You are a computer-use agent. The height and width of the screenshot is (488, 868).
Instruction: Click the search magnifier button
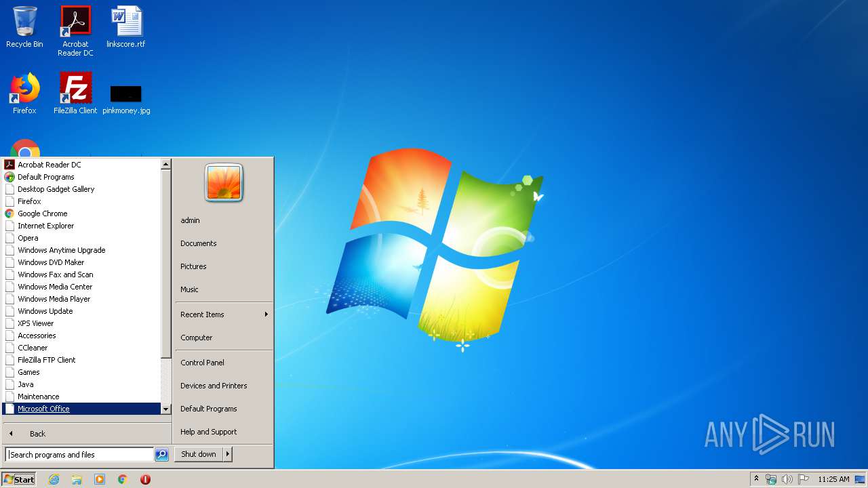(x=161, y=455)
